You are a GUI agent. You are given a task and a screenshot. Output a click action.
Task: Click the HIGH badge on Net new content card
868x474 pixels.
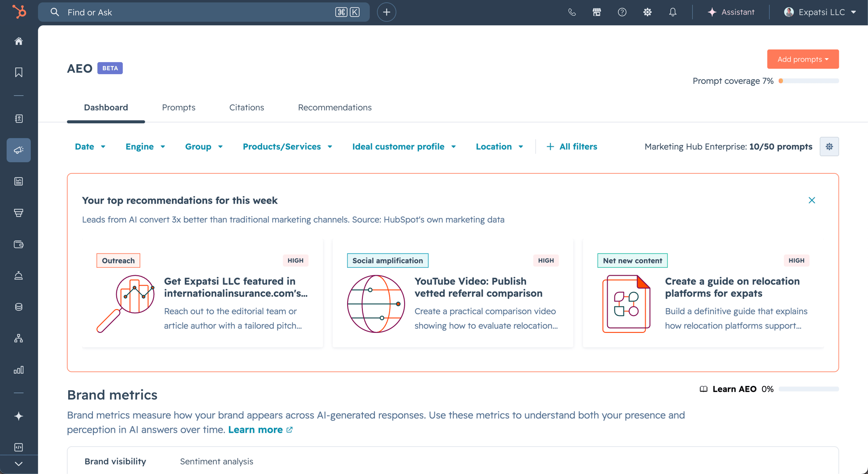[x=796, y=260]
